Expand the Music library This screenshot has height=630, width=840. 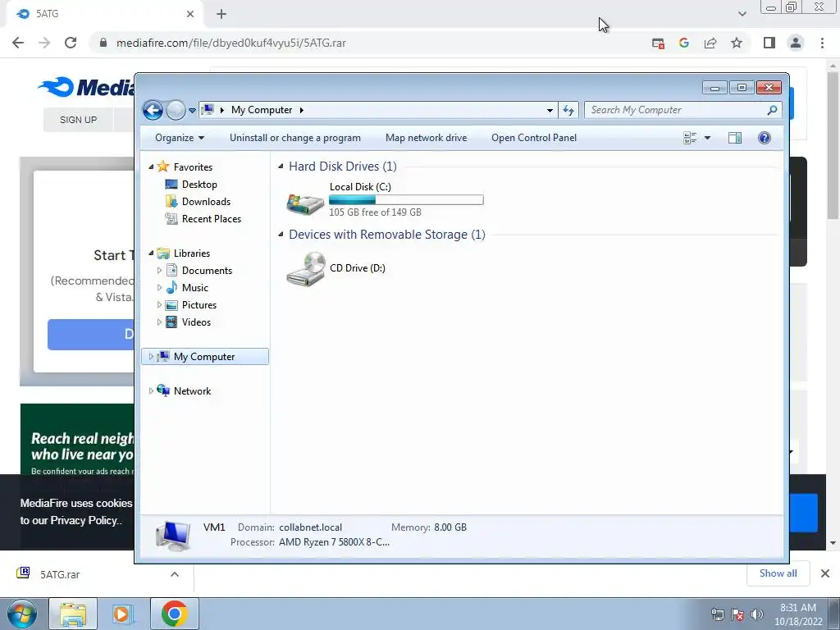(159, 288)
